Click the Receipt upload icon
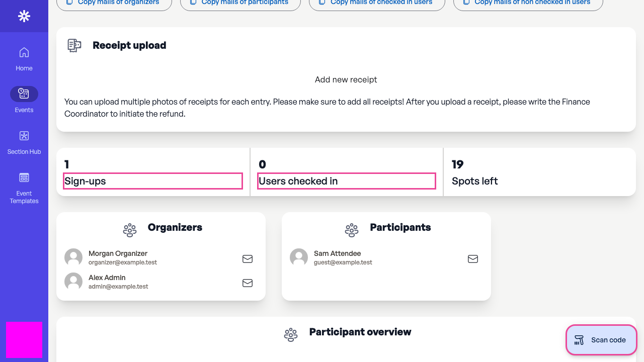The height and width of the screenshot is (362, 644). coord(74,45)
